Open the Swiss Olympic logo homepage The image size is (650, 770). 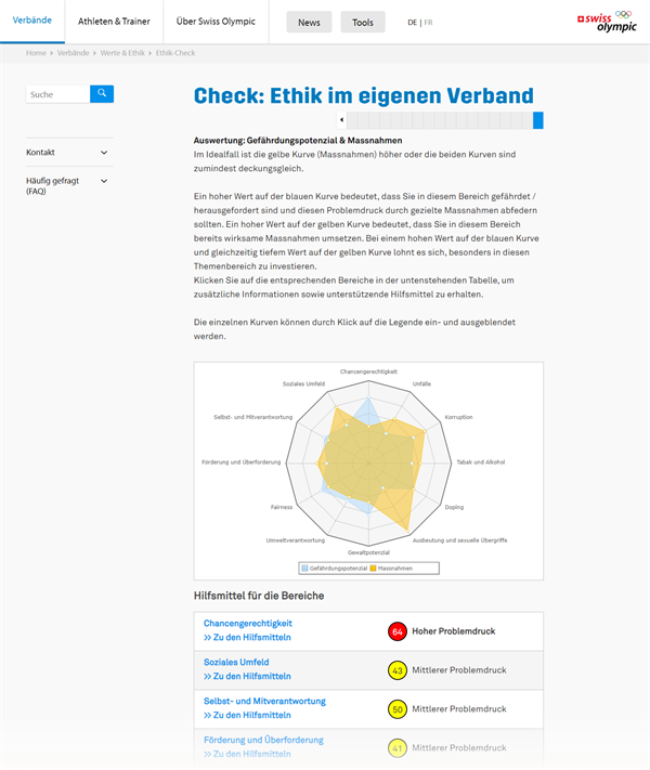[x=607, y=22]
